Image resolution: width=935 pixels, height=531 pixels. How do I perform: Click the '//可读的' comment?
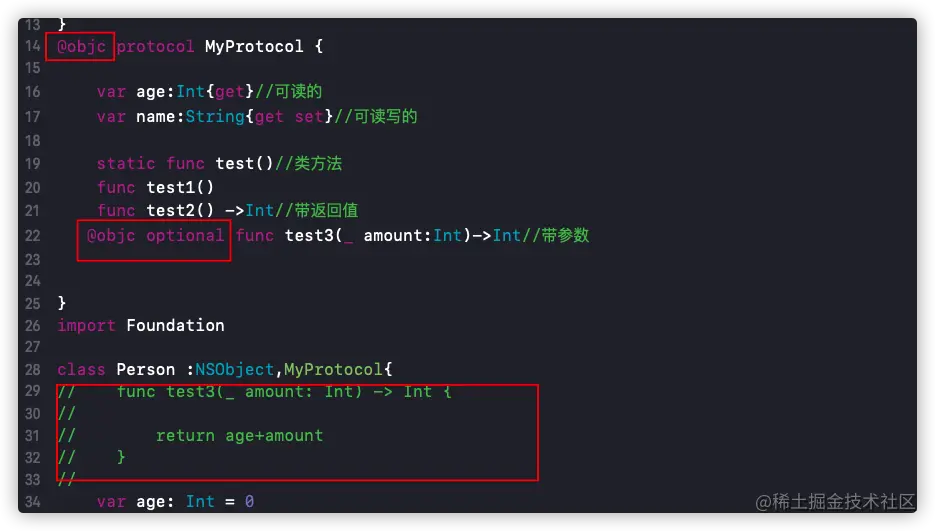click(x=289, y=91)
